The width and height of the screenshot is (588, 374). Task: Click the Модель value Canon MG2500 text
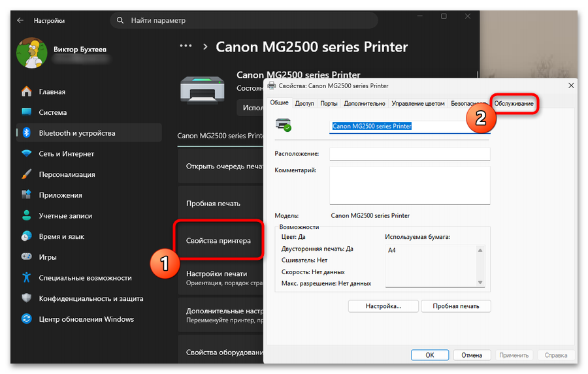tap(370, 215)
